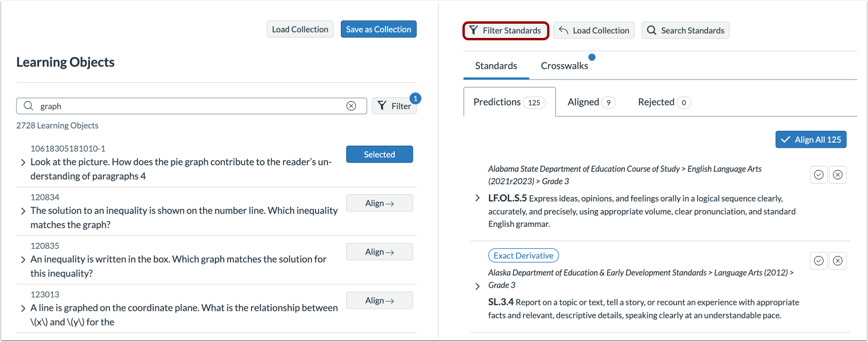Focus the learning objects search input
868x342 pixels.
point(189,106)
